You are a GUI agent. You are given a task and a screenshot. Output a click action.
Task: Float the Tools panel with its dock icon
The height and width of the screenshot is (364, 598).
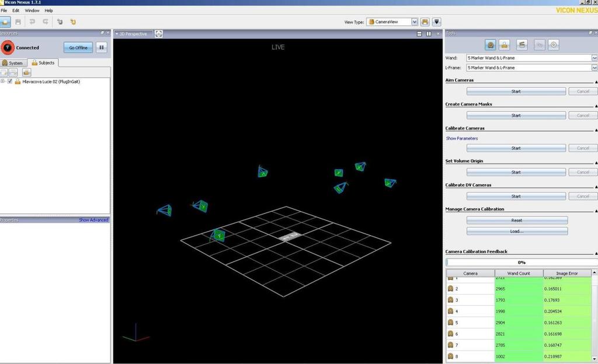590,33
